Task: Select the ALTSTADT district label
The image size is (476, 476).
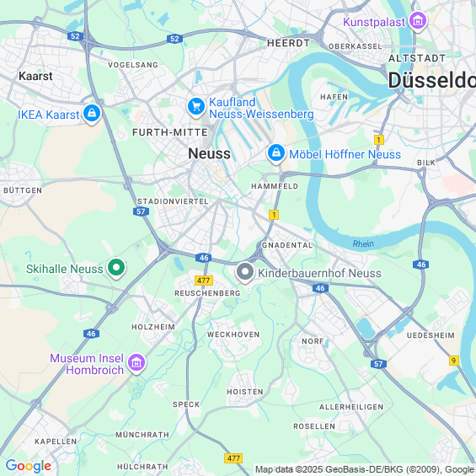Action: click(x=417, y=58)
